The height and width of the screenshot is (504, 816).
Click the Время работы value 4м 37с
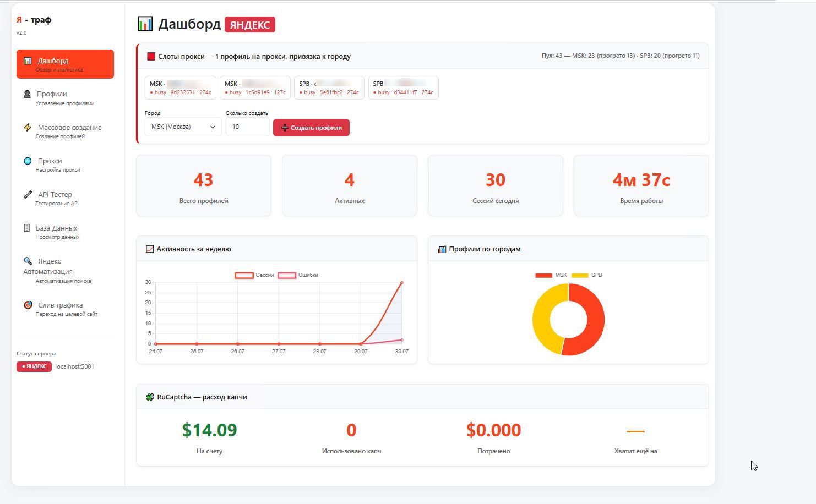click(641, 180)
